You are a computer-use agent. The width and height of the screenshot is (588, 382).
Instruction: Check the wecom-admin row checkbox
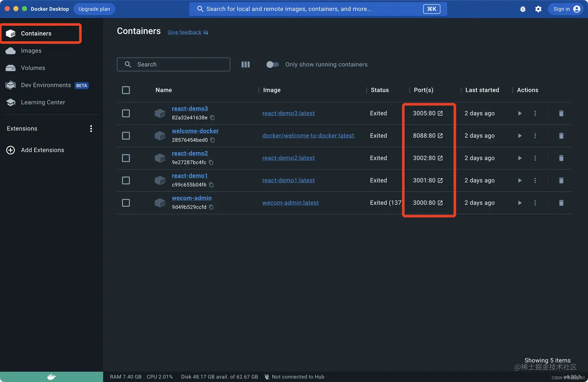pos(126,203)
